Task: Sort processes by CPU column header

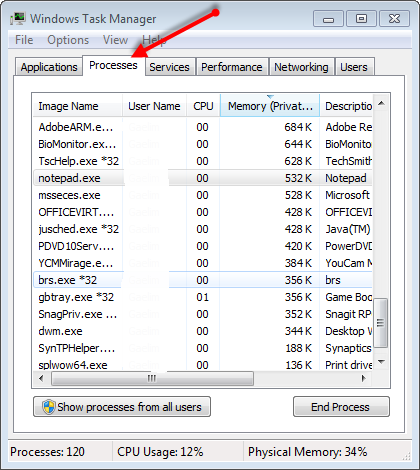Action: click(x=203, y=106)
